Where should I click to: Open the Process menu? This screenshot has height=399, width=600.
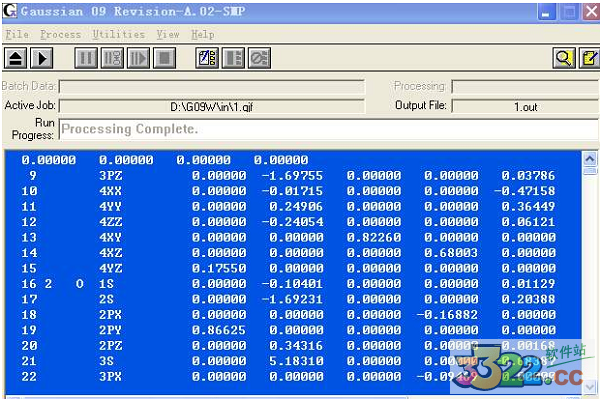pos(60,34)
